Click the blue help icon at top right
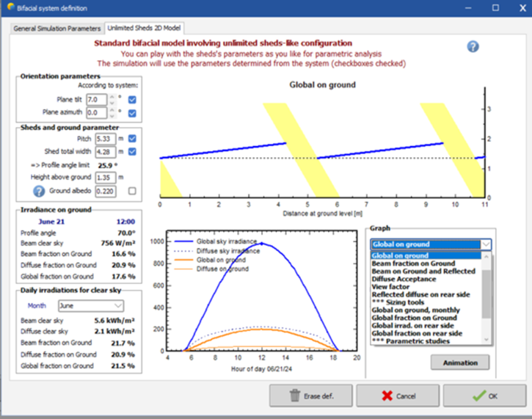 tap(473, 46)
